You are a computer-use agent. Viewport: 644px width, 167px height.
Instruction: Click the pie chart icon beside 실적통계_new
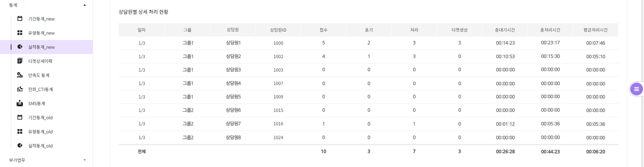pyautogui.click(x=20, y=47)
